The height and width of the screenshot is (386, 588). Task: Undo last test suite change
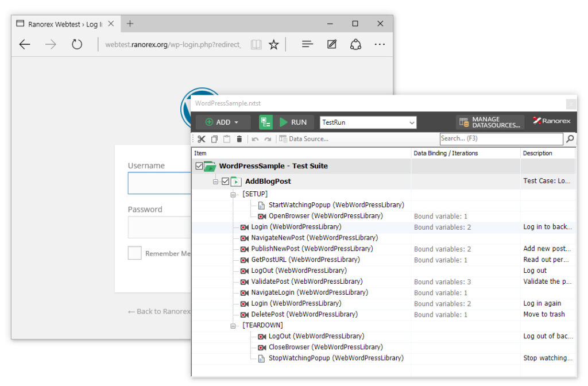click(255, 139)
